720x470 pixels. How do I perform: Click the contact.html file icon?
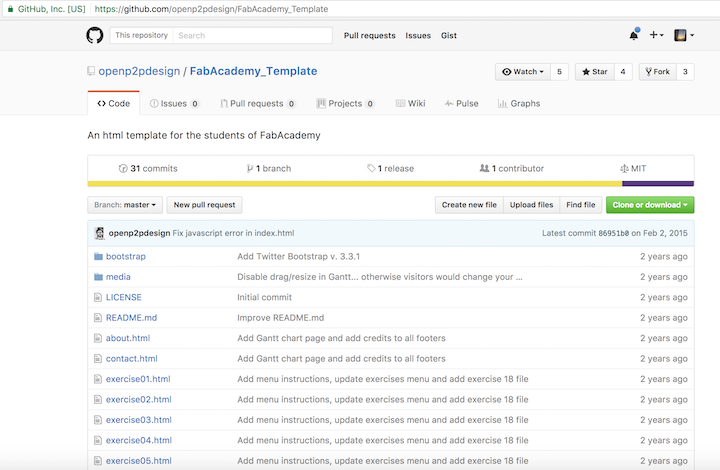[x=98, y=358]
